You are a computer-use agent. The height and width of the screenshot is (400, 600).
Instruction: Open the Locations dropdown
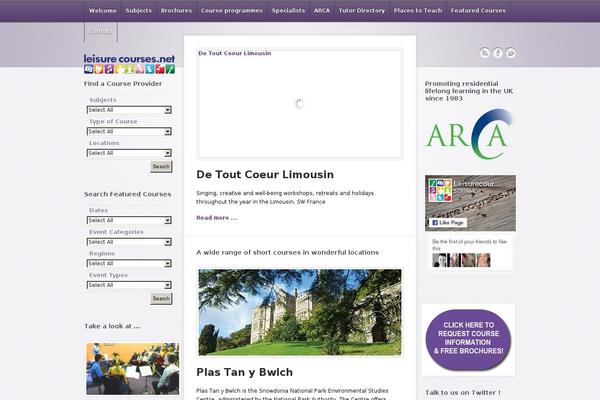pyautogui.click(x=129, y=153)
